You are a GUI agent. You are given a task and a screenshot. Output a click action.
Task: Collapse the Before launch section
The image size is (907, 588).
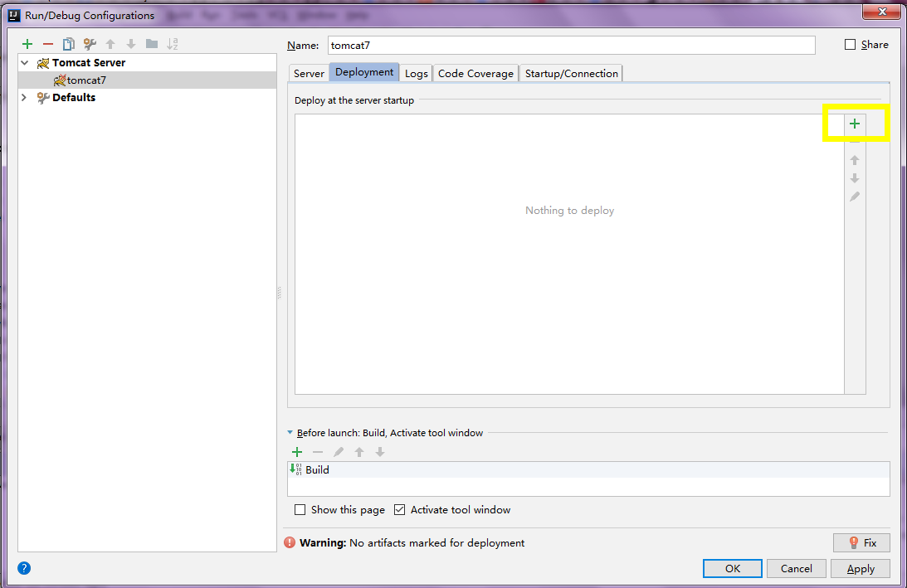tap(290, 432)
